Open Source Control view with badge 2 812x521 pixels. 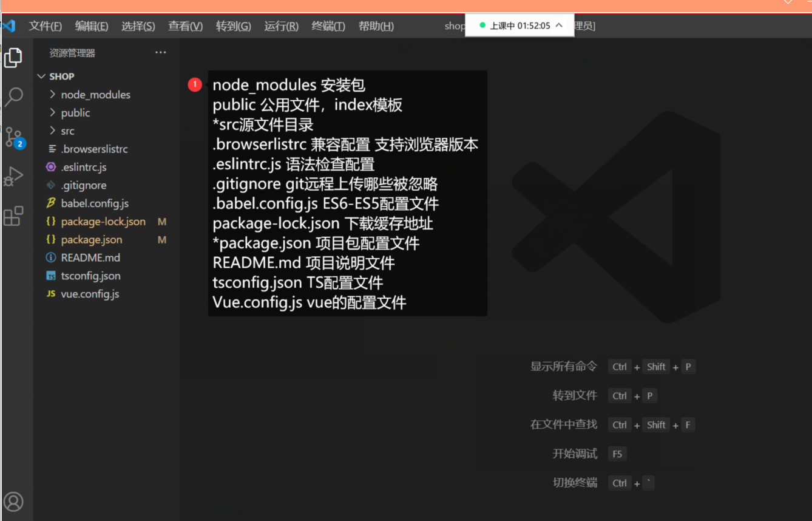[x=15, y=138]
